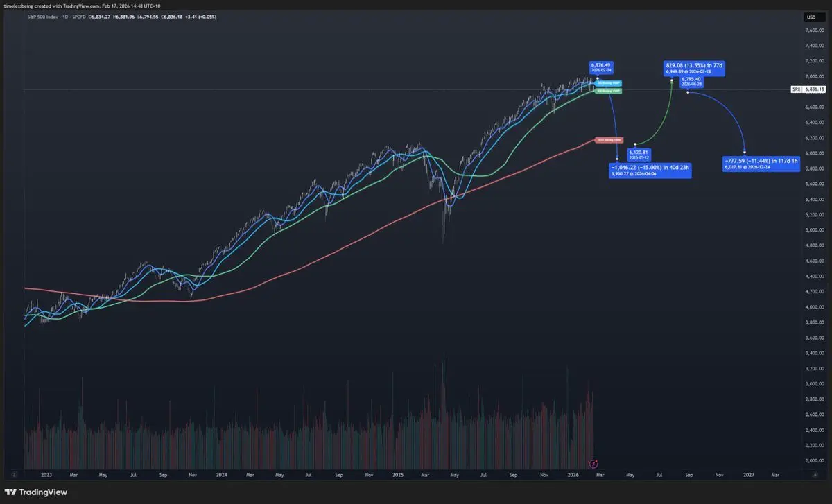832x504 pixels.
Task: Click the 2025 label on time axis
Action: pos(398,476)
